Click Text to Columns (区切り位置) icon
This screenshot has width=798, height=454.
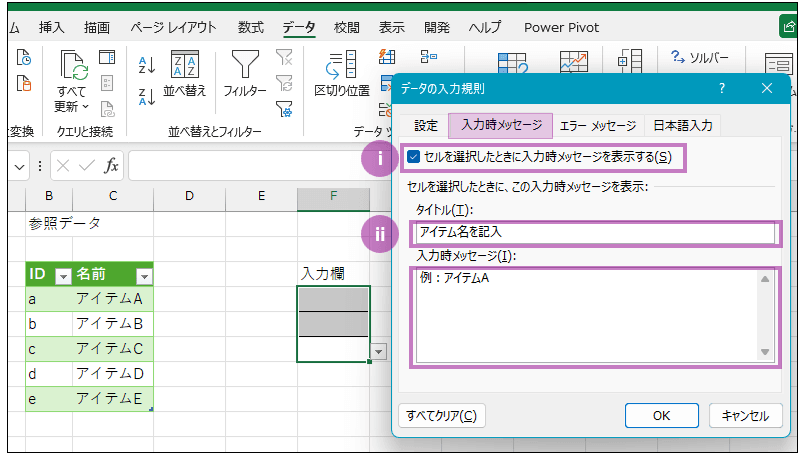tap(342, 73)
